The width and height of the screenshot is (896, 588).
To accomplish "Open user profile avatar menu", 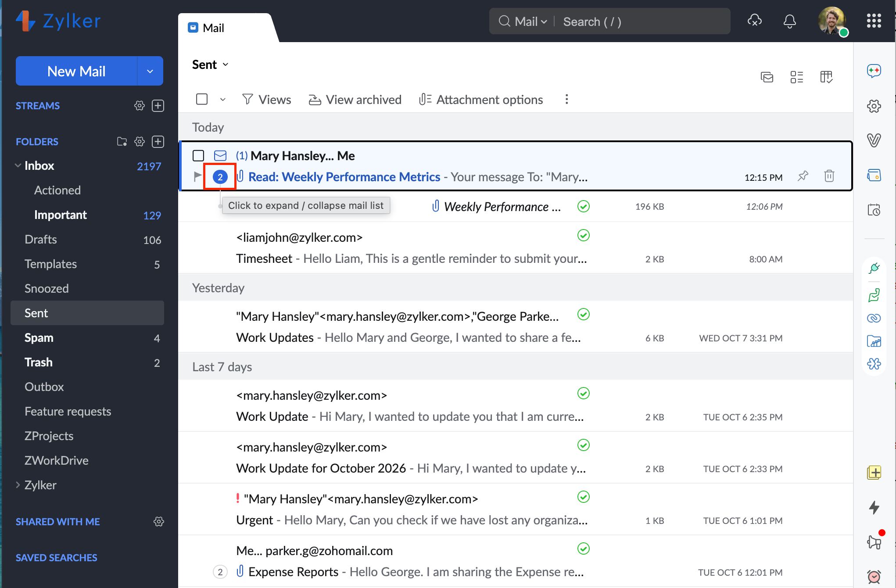I will pos(832,21).
